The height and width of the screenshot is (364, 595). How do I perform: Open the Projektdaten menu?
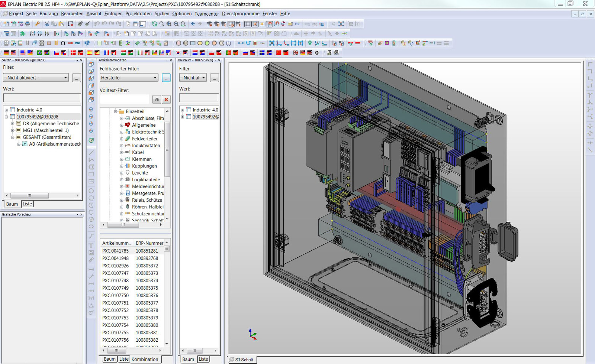[x=138, y=14]
